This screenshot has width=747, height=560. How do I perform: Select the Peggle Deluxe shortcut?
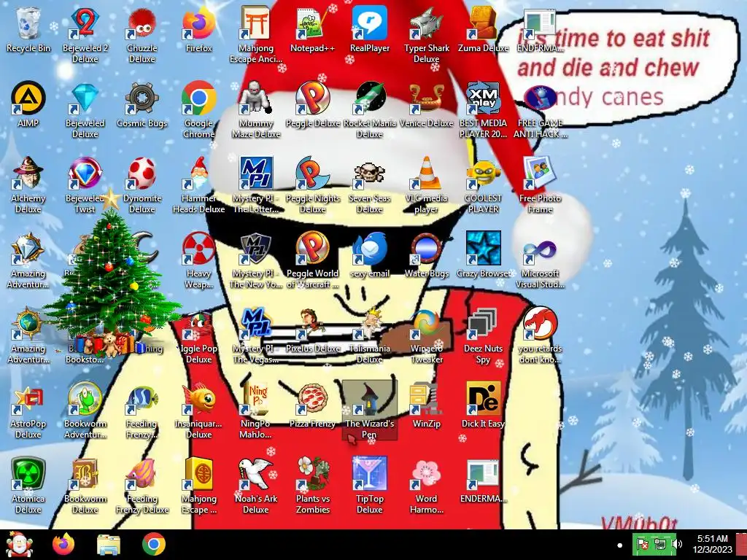tap(312, 105)
